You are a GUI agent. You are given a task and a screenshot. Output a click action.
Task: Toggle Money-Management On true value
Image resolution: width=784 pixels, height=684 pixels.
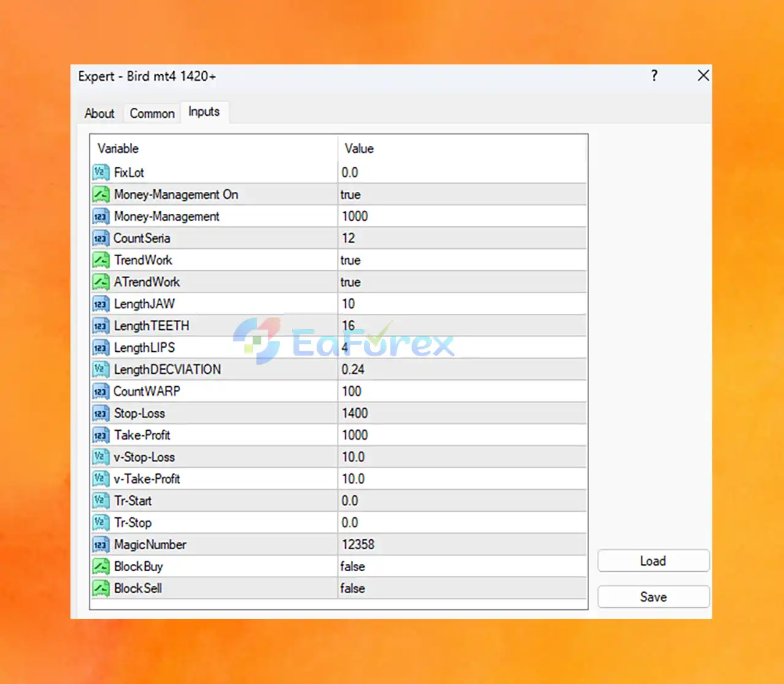click(462, 194)
